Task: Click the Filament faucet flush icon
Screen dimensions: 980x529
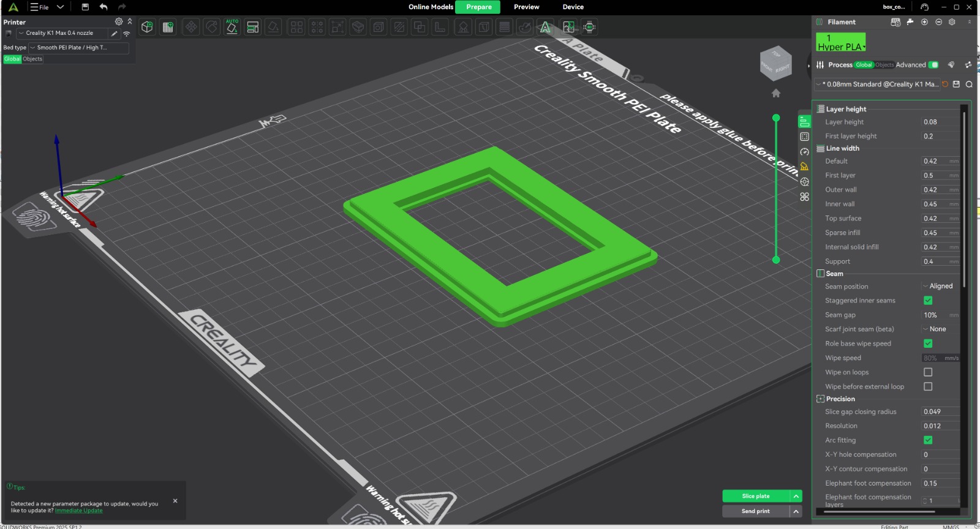Action: coord(910,22)
